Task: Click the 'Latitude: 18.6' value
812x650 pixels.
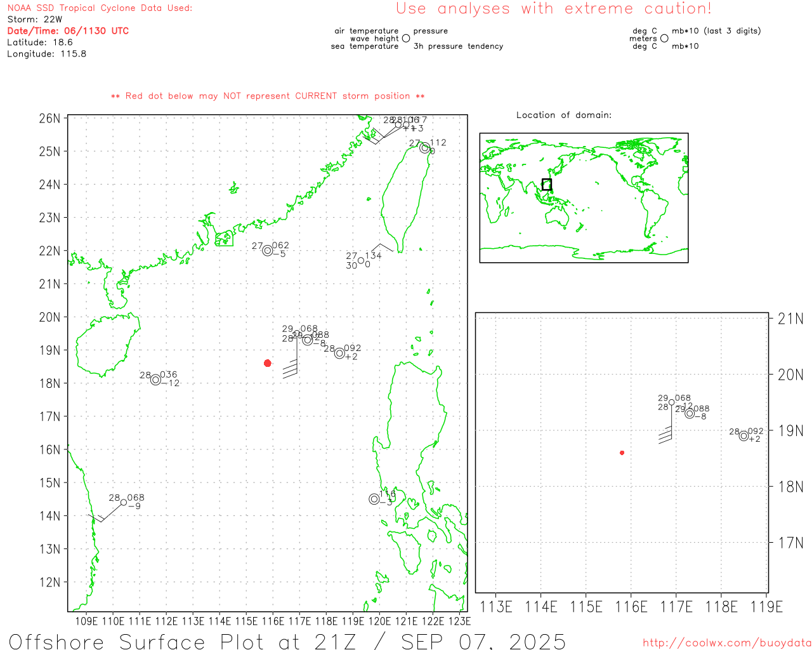Action: 40,43
